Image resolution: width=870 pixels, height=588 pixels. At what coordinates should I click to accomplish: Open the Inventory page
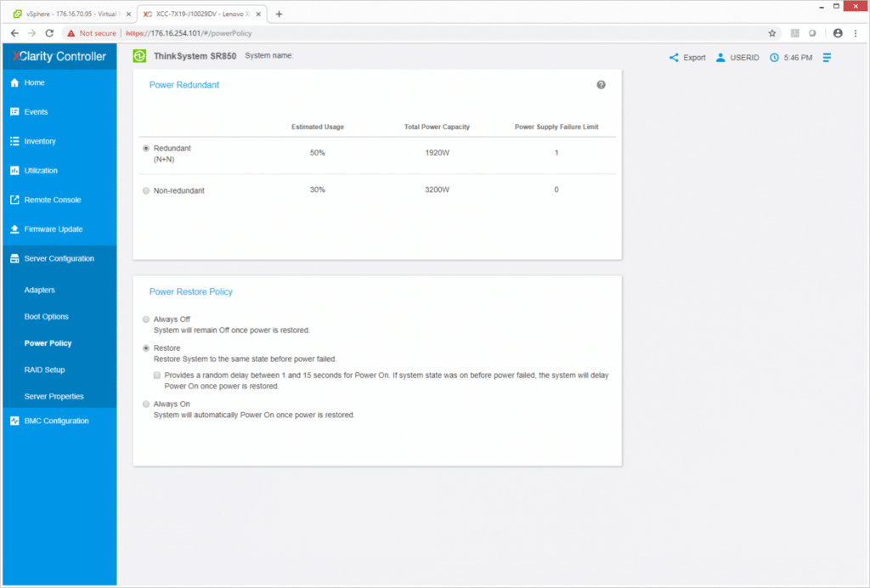pyautogui.click(x=40, y=141)
